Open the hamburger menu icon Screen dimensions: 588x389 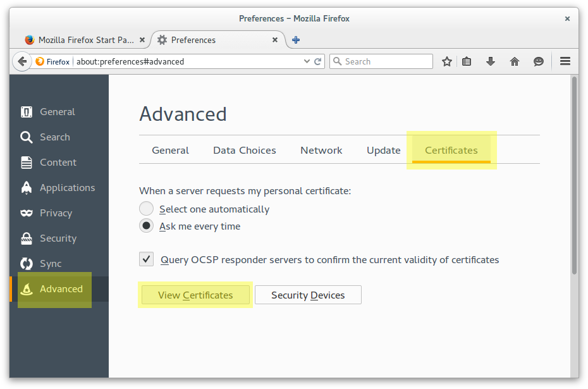[x=565, y=61]
